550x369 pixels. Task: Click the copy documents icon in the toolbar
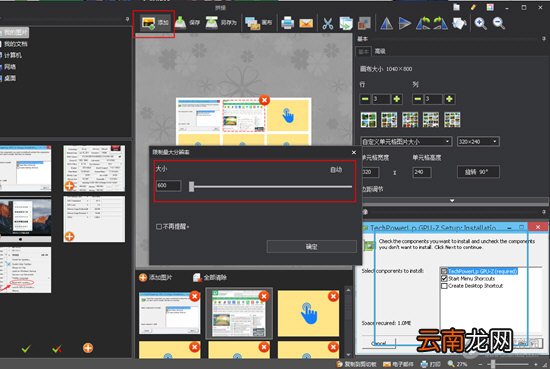pyautogui.click(x=346, y=24)
